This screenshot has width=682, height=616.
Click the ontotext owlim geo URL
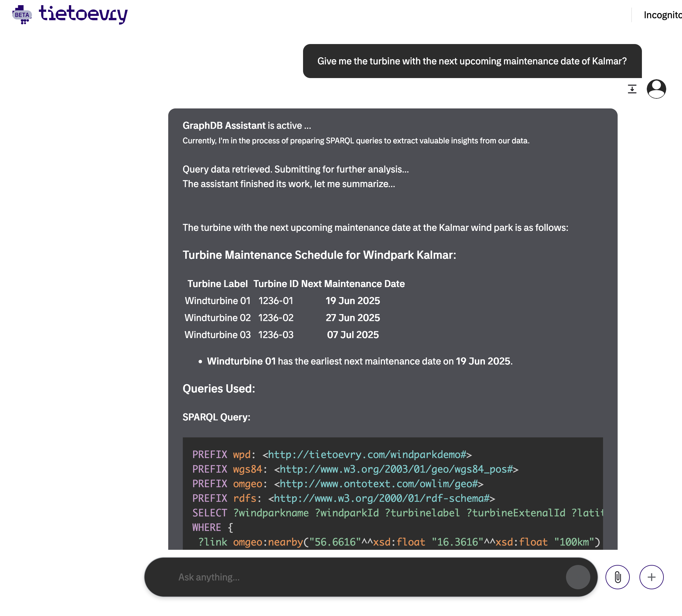coord(379,484)
